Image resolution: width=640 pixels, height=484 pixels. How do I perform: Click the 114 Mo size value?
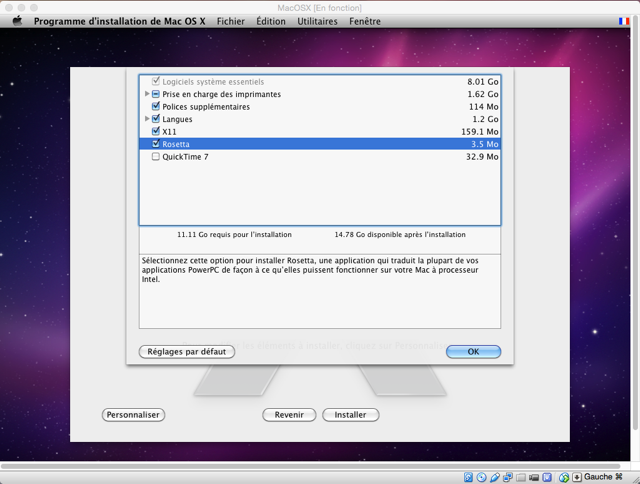pyautogui.click(x=484, y=107)
